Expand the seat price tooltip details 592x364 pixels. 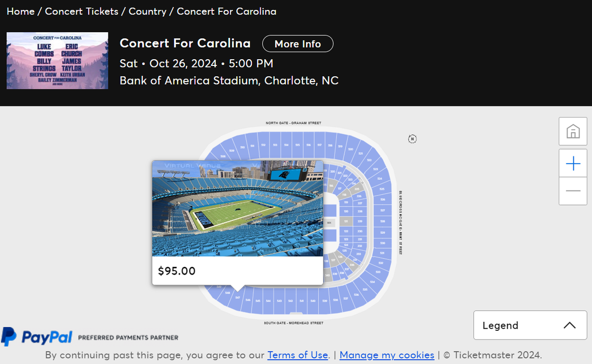tap(237, 271)
